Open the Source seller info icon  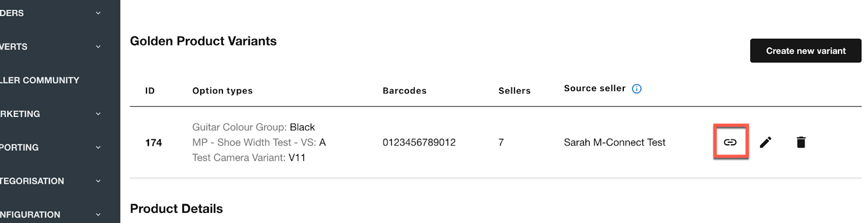pyautogui.click(x=637, y=88)
